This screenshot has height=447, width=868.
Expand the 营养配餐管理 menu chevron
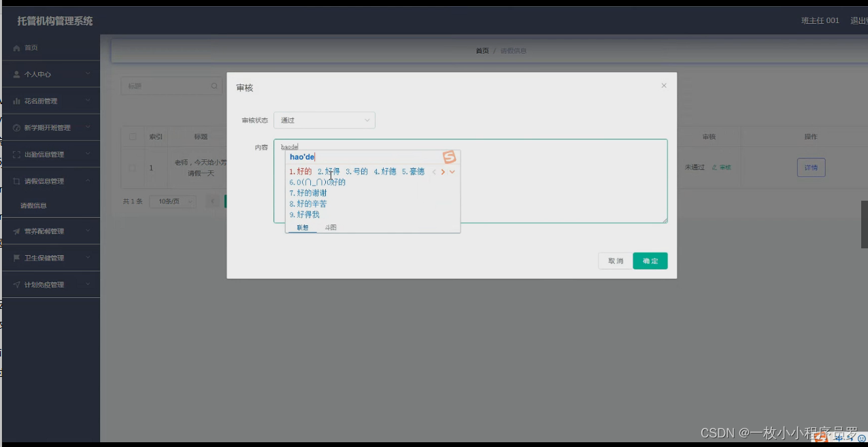(88, 231)
